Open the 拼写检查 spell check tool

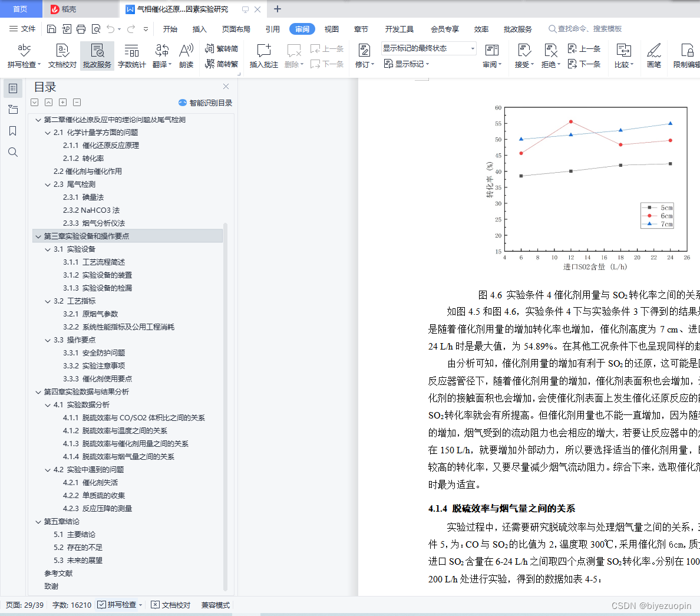pyautogui.click(x=24, y=56)
